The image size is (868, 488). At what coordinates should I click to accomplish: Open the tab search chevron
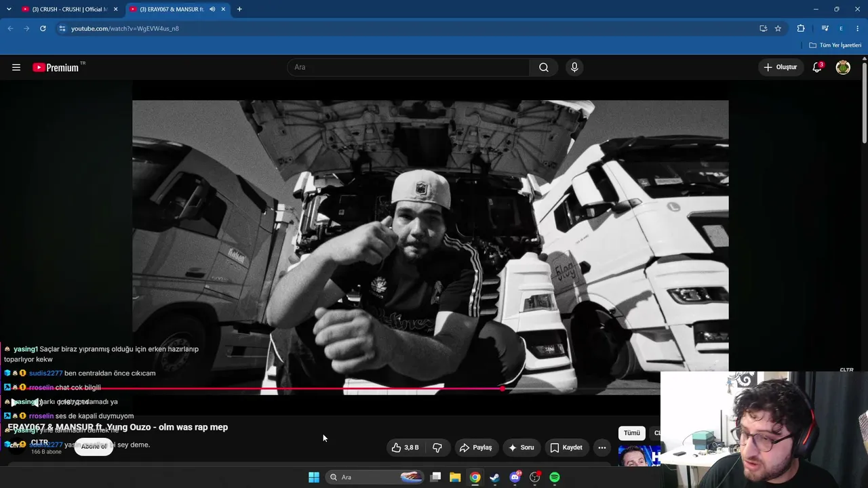click(9, 9)
